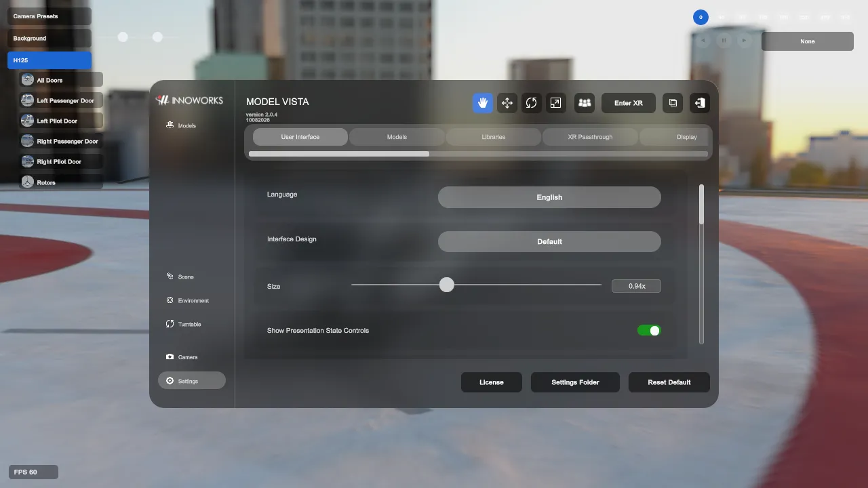This screenshot has width=868, height=488.
Task: Click the Settings gear icon
Action: pyautogui.click(x=170, y=381)
